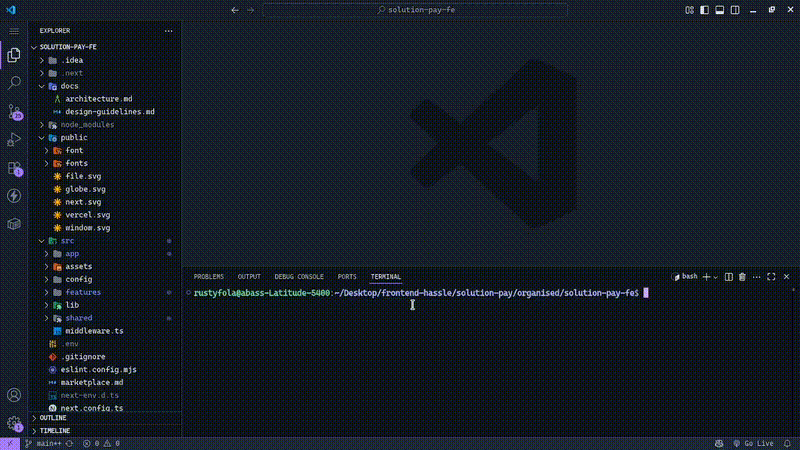
Task: Expand the node_modules folder
Action: [x=105, y=124]
